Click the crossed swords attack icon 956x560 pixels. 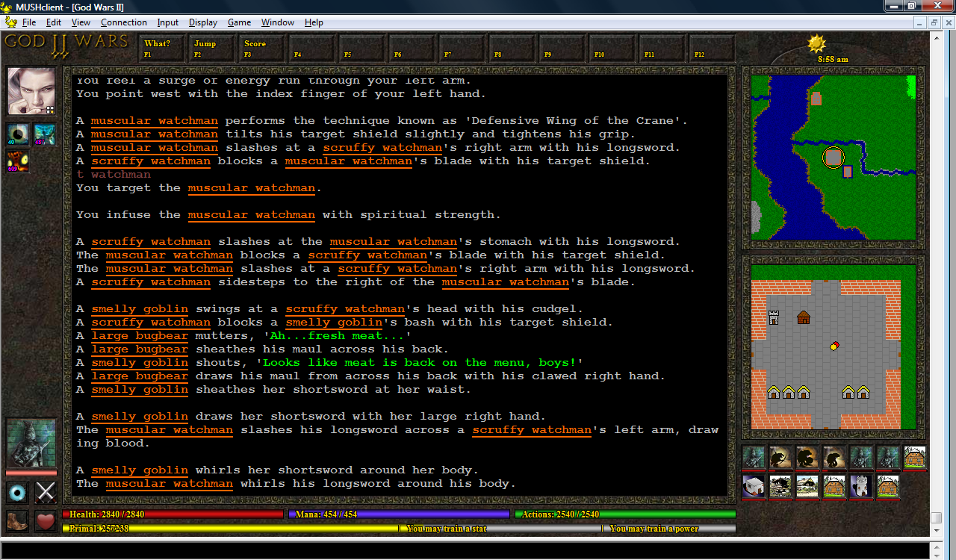point(46,492)
